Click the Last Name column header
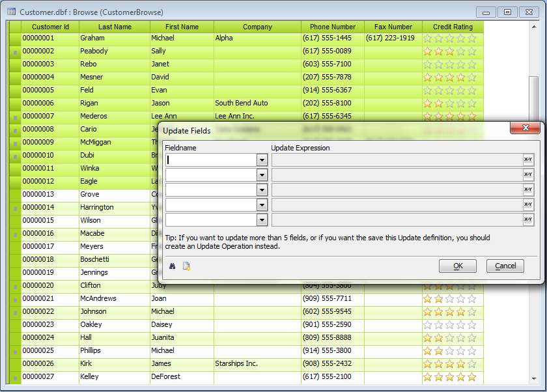Screen dimensions: 547x392 point(115,27)
